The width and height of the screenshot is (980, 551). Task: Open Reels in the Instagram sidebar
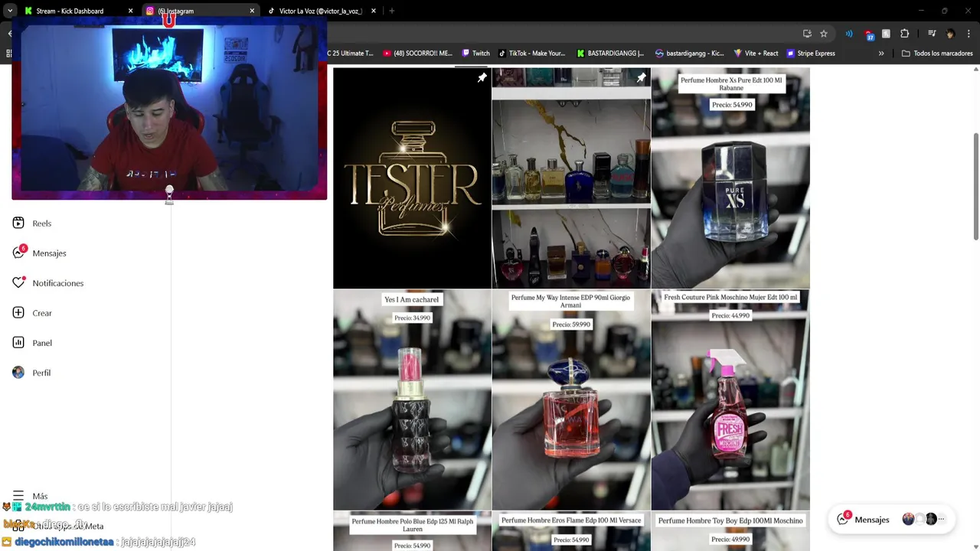tap(32, 223)
